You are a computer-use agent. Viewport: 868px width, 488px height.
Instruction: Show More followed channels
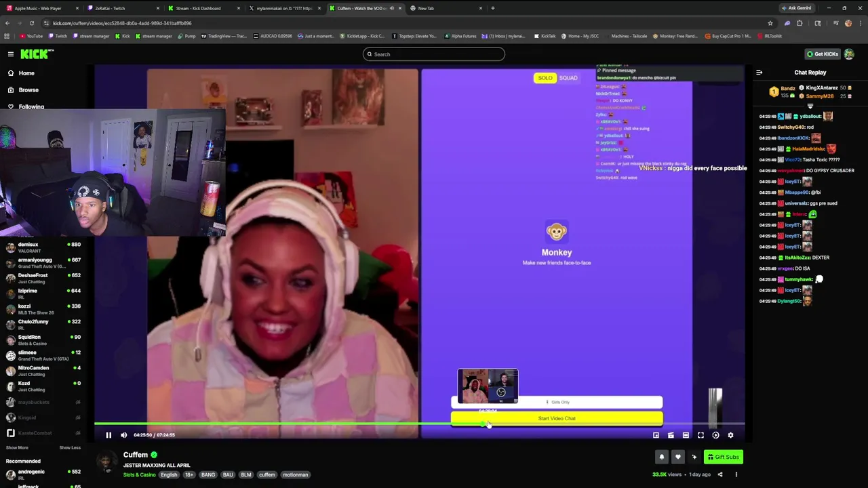tap(17, 448)
